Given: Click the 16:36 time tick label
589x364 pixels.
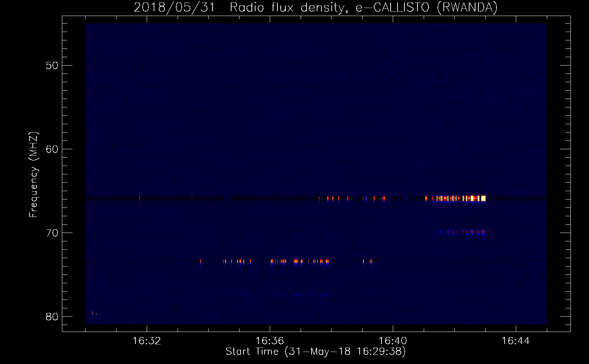Looking at the screenshot, I should [x=270, y=341].
